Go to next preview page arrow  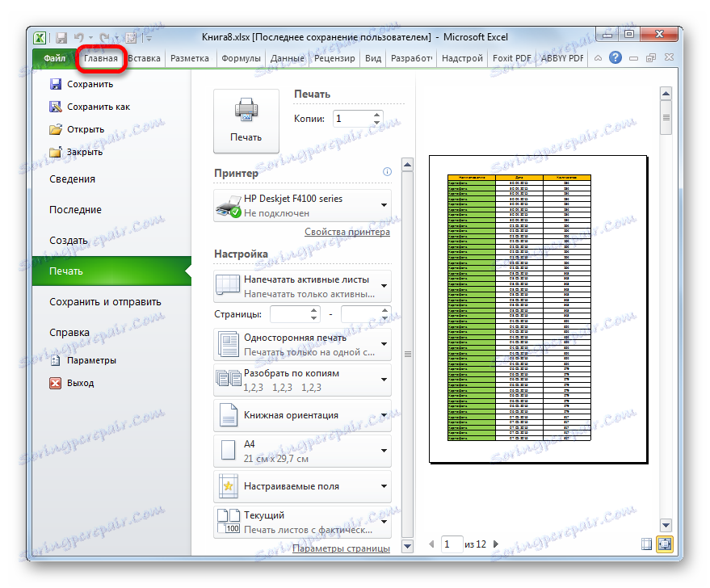tap(496, 544)
